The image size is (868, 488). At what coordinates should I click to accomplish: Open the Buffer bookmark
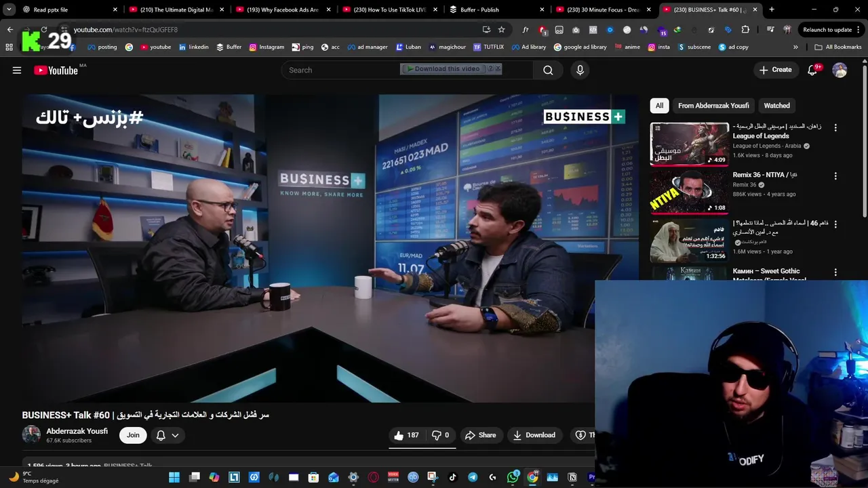tap(229, 47)
